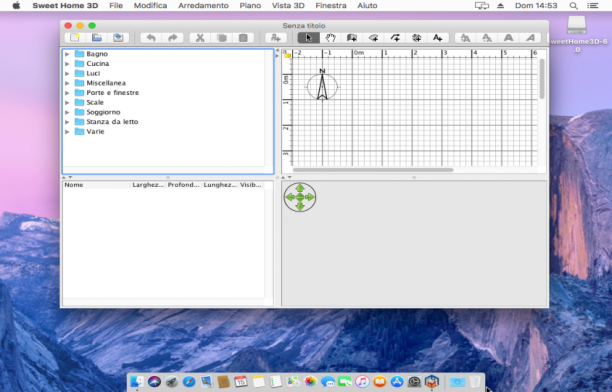Screen dimensions: 612x392
Task: Open a home file from toolbar
Action: tap(97, 38)
